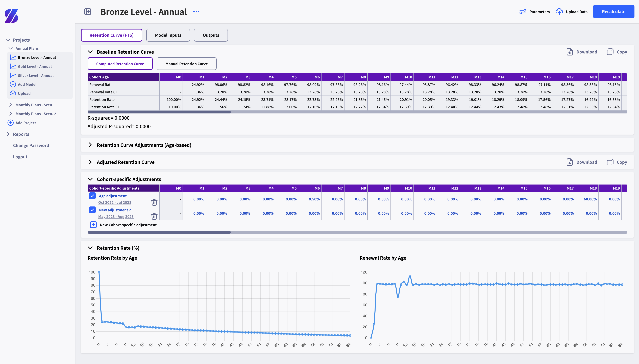Click the Adjusted R-squared= 0.0000 text
Viewport: 639px width, 364px height.
[119, 126]
